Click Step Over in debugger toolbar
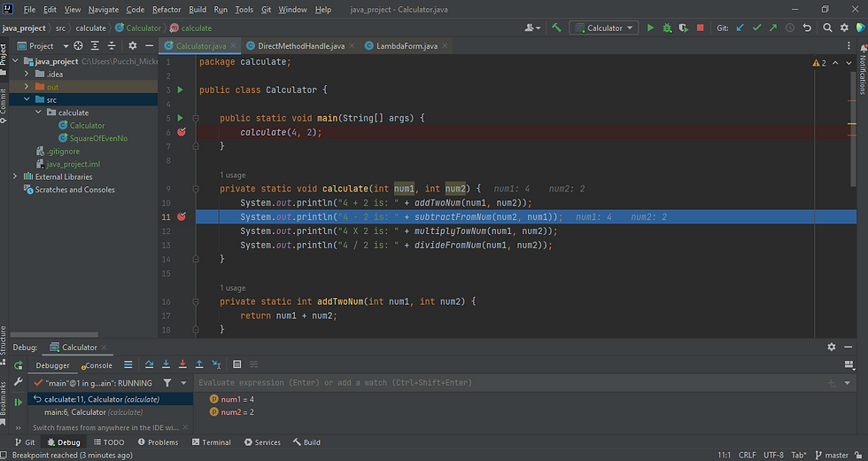 (149, 364)
